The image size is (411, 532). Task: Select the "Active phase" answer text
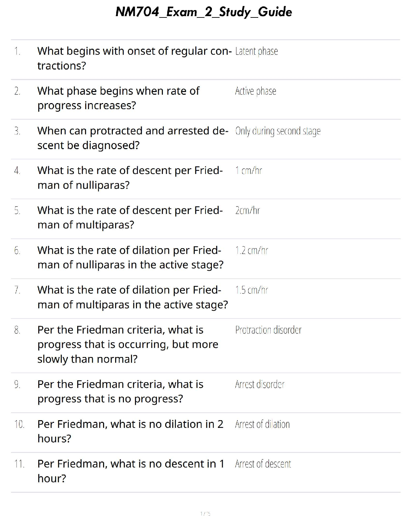pos(256,91)
